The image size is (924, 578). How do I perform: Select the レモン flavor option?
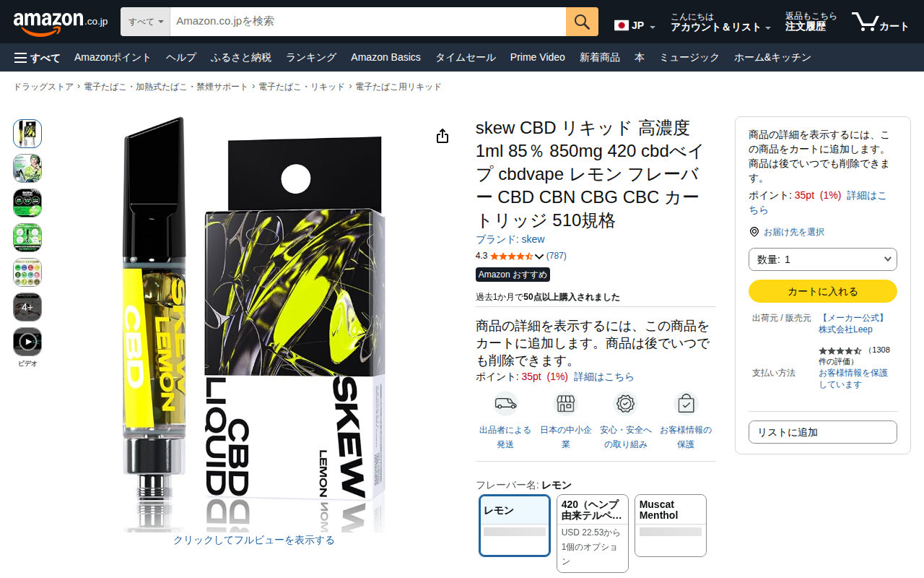(x=515, y=525)
